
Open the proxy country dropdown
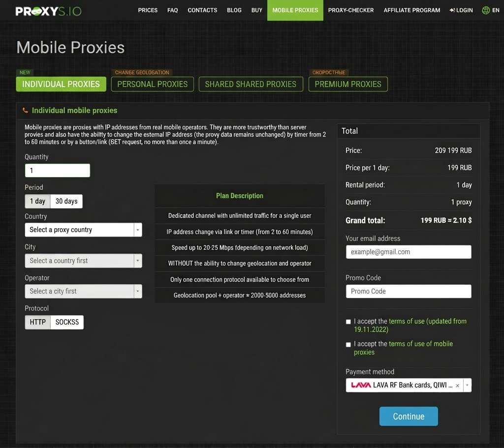84,230
